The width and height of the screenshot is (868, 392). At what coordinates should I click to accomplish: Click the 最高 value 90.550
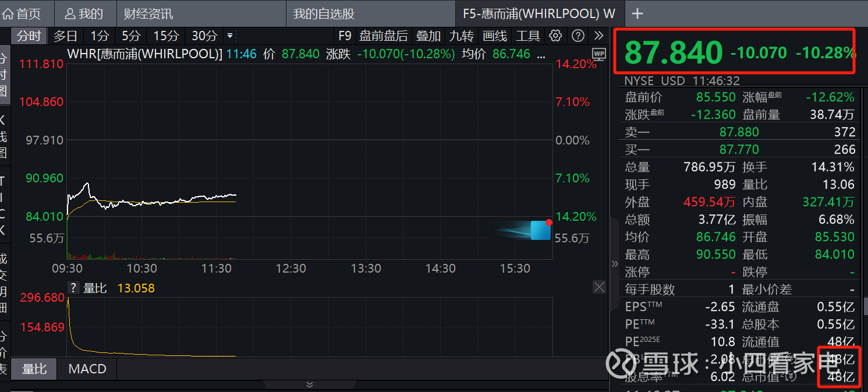716,255
